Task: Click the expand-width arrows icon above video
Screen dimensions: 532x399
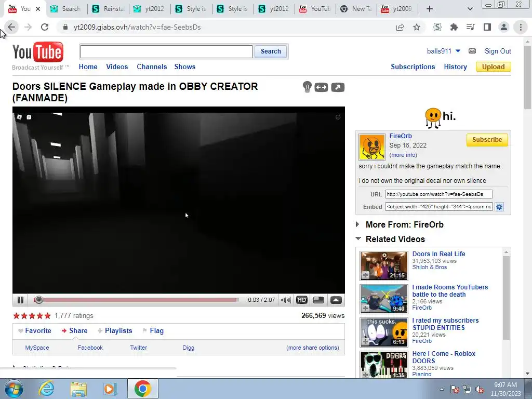Action: click(x=321, y=87)
